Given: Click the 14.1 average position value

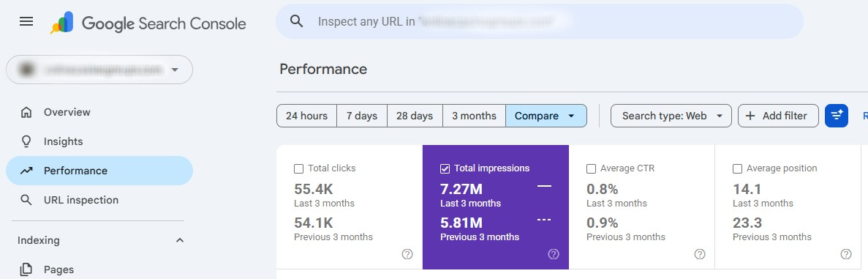Looking at the screenshot, I should pos(747,189).
